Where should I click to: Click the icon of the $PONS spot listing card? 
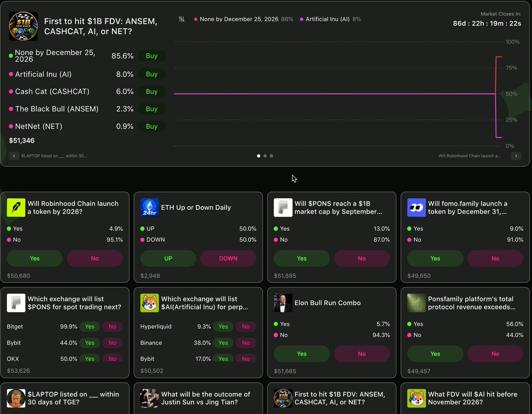(16, 303)
